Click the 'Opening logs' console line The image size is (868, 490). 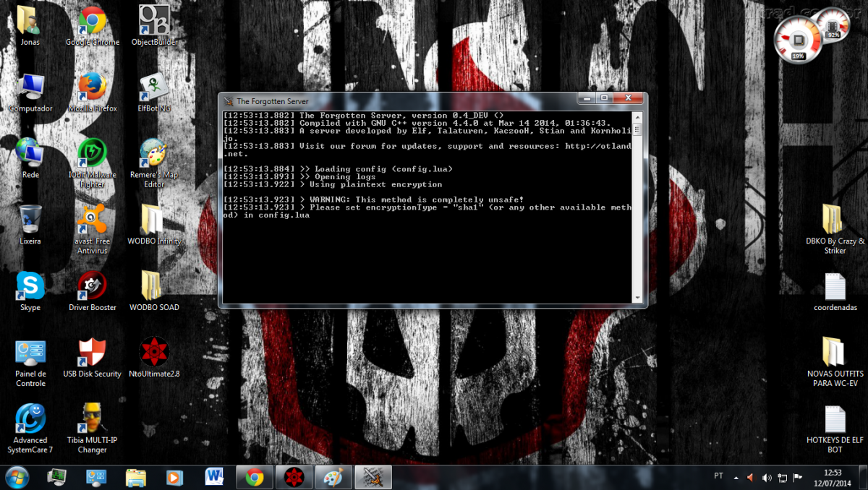[x=299, y=176]
